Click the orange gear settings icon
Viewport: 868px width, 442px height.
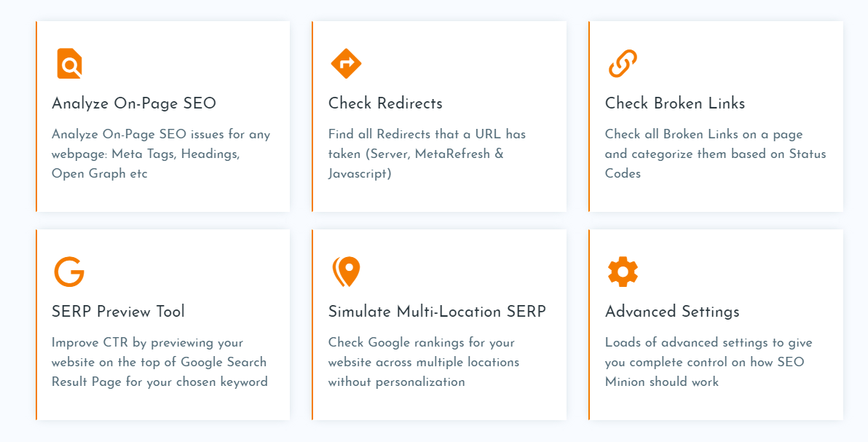pyautogui.click(x=623, y=272)
